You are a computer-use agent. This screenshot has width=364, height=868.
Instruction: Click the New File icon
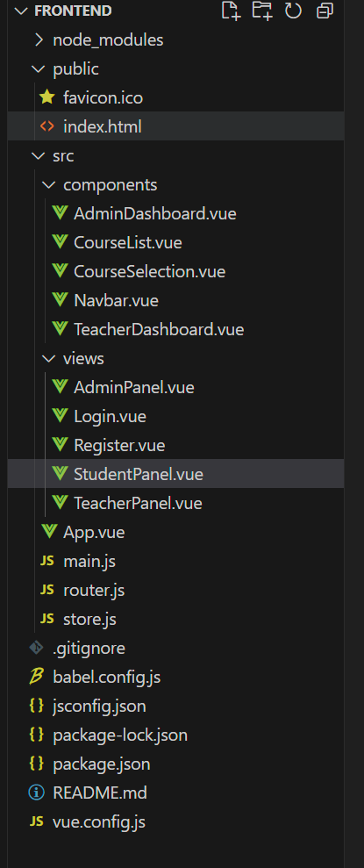coord(231,11)
